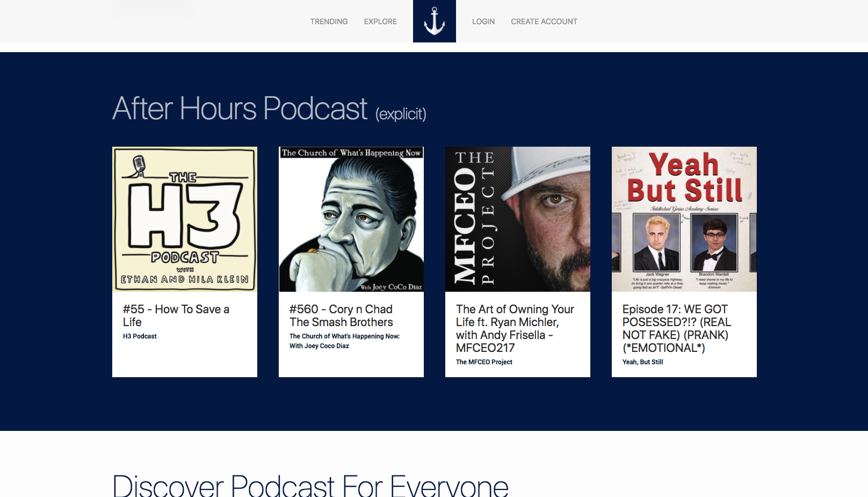Visit 'Yeah, But Still' show name
Screen dimensions: 868x497
[642, 362]
